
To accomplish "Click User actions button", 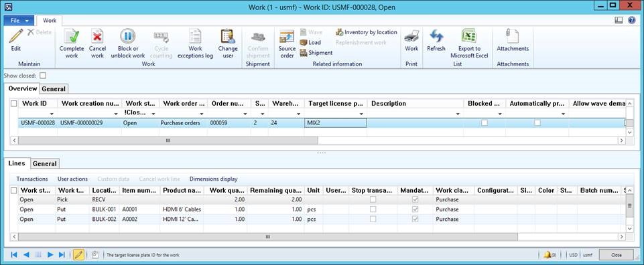I will [72, 179].
